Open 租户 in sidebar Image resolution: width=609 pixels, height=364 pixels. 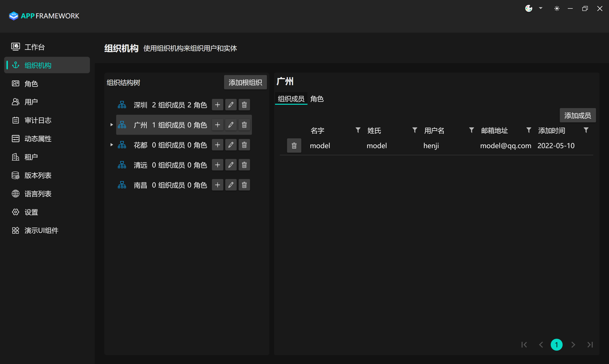click(47, 157)
